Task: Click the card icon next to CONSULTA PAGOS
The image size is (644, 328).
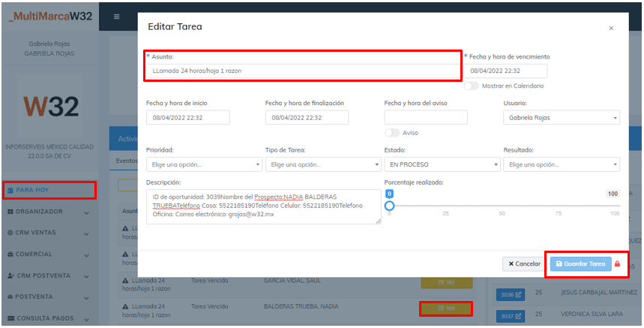Action: point(11,318)
